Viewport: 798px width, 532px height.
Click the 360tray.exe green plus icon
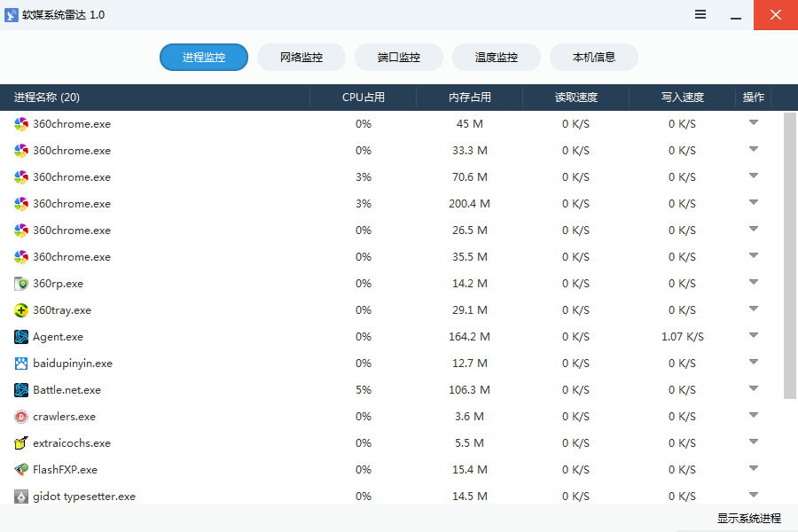coord(21,310)
